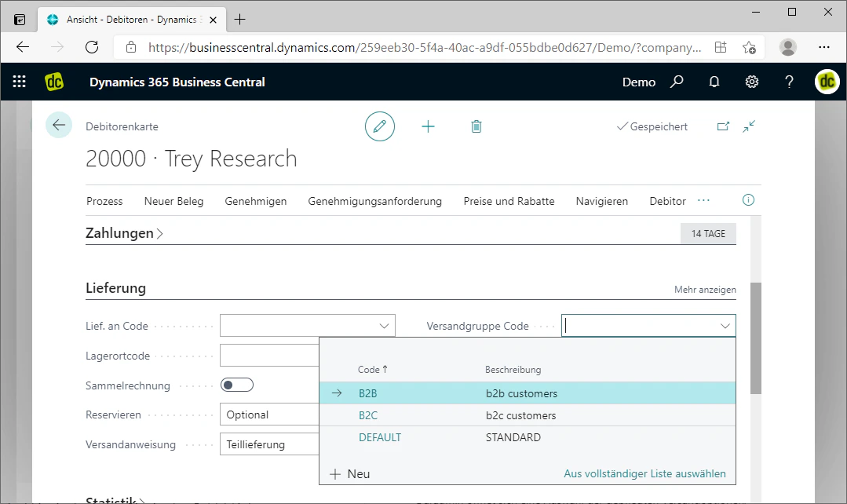Collapse the page with shrink arrows icon

click(749, 126)
